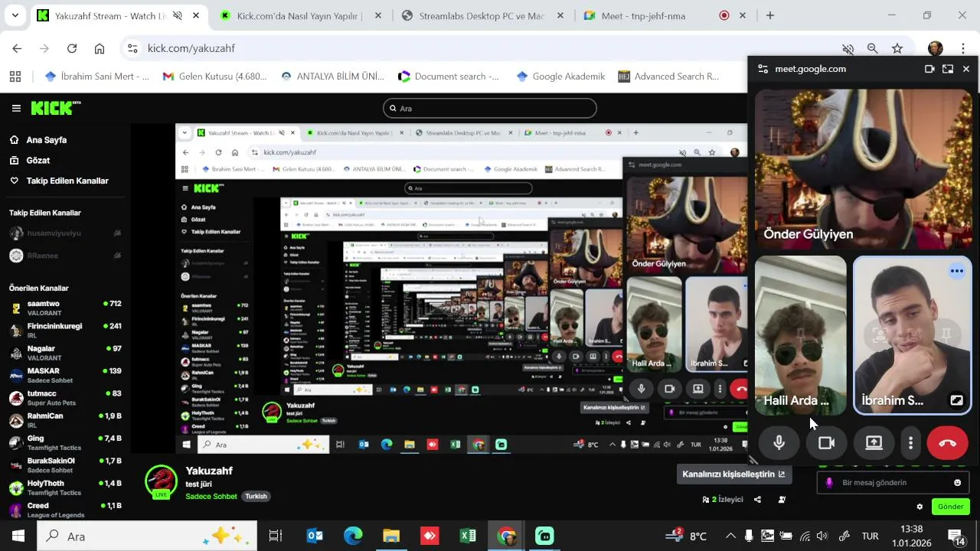Open tutmacc recommended channel
The width and height of the screenshot is (980, 551).
(65, 398)
